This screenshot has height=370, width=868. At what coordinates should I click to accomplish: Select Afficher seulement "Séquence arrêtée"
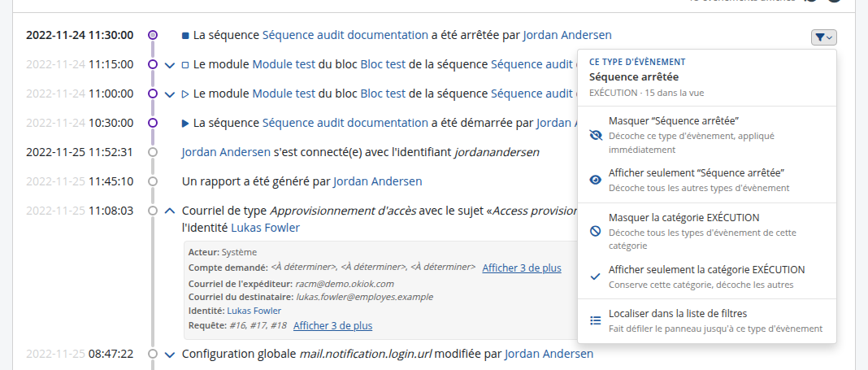pyautogui.click(x=707, y=180)
